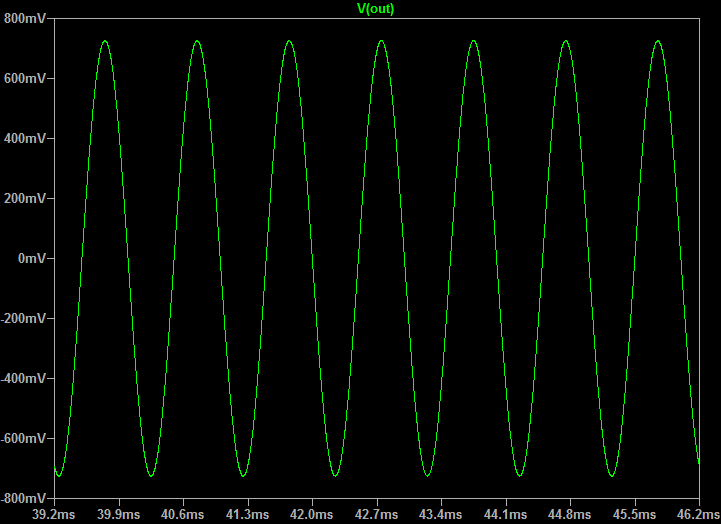Select the 800mV vertical axis label

[25, 18]
